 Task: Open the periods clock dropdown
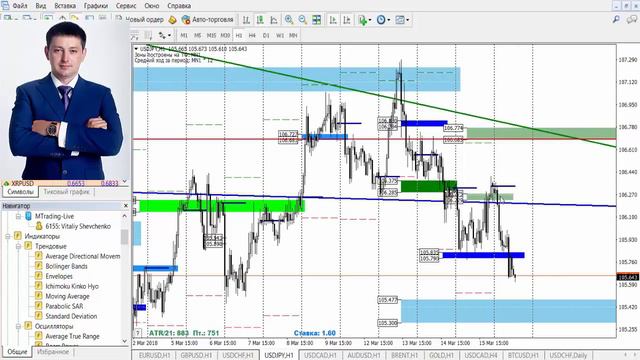pyautogui.click(x=383, y=20)
